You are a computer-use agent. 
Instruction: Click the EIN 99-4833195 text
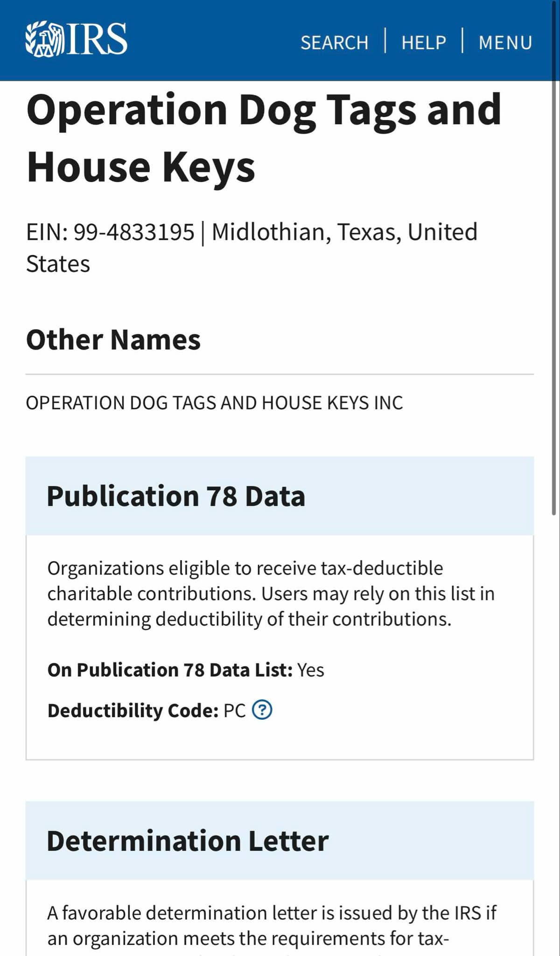click(x=110, y=232)
